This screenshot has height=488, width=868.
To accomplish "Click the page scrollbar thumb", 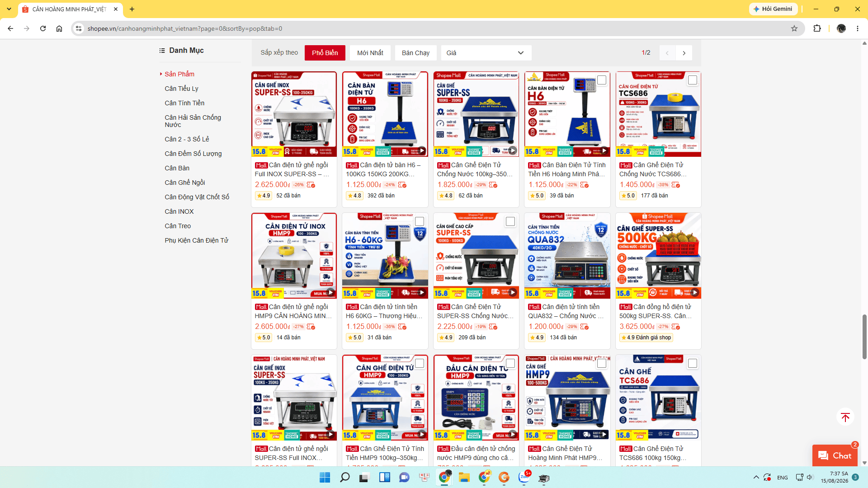I will point(864,337).
